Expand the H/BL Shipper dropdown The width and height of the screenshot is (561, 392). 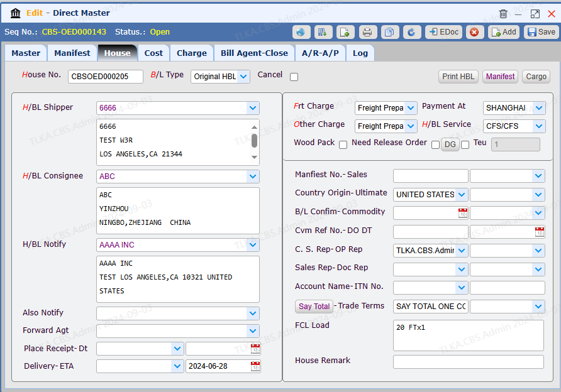click(x=253, y=108)
